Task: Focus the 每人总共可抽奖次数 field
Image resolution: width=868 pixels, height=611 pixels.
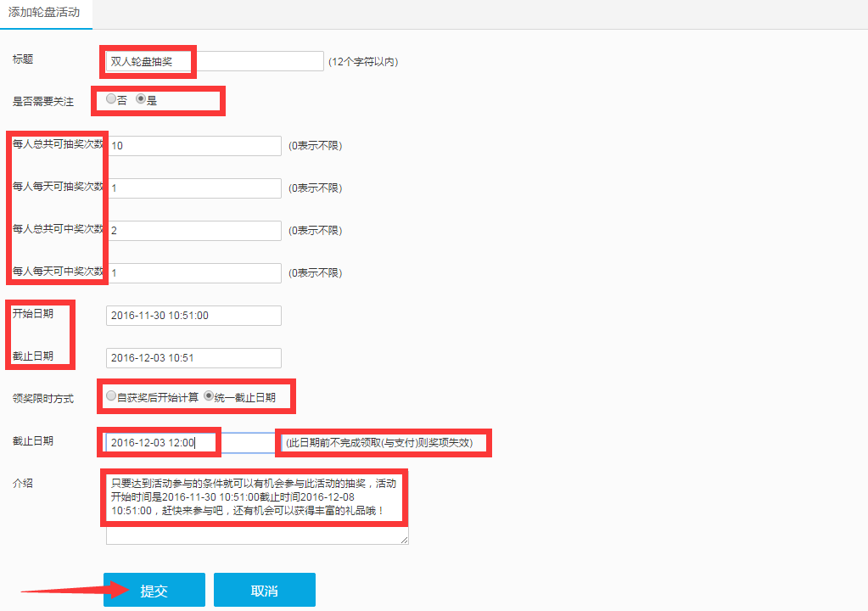Action: pos(193,146)
